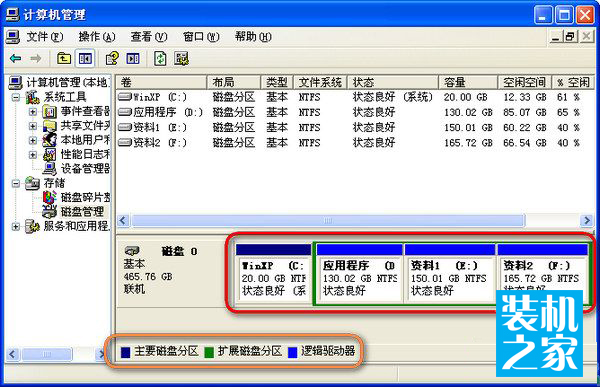Viewport: 600px width, 387px height.
Task: Click the dark blue 主要磁盘分区 legend swatch
Action: (x=126, y=352)
